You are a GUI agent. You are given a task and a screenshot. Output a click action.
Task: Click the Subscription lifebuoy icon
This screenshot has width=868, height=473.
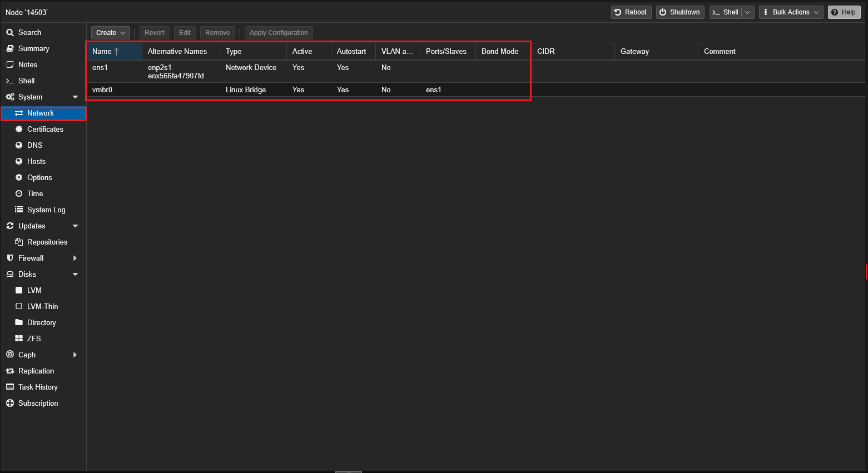click(x=10, y=403)
